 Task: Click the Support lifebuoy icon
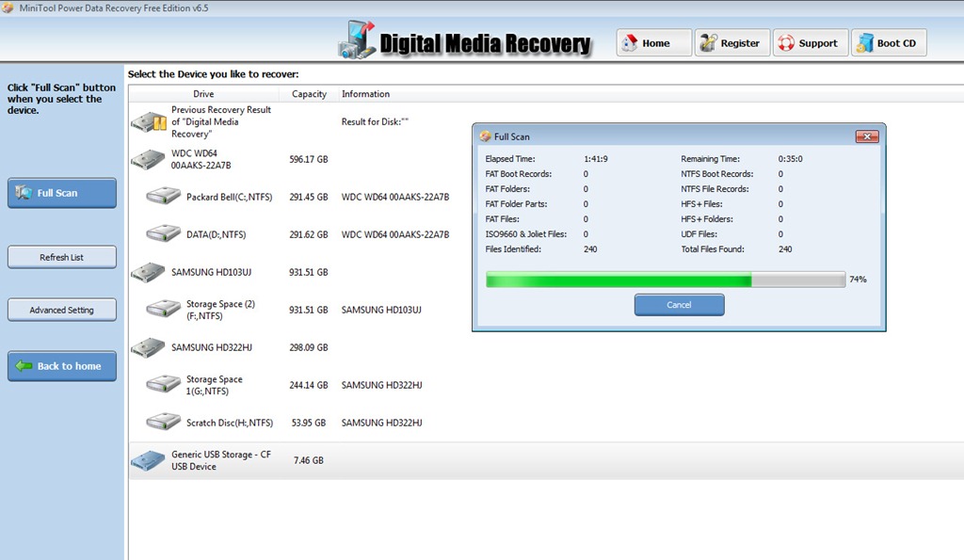pyautogui.click(x=786, y=43)
